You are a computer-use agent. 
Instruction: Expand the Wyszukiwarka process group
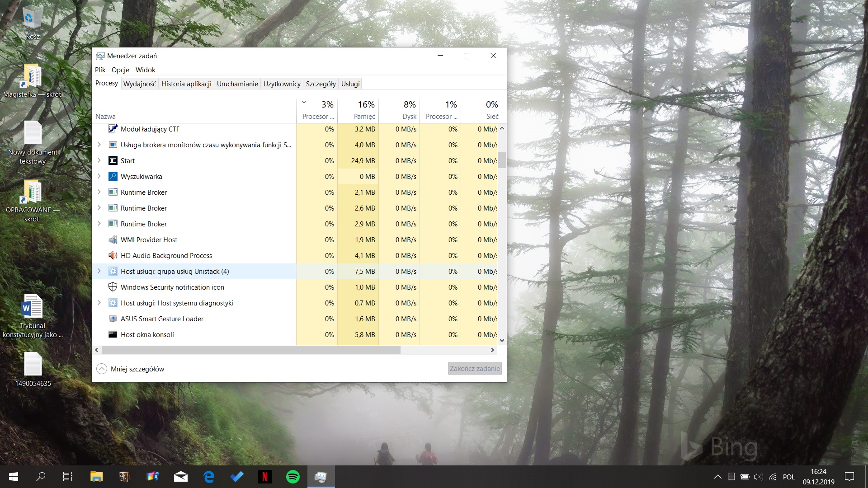tap(99, 176)
